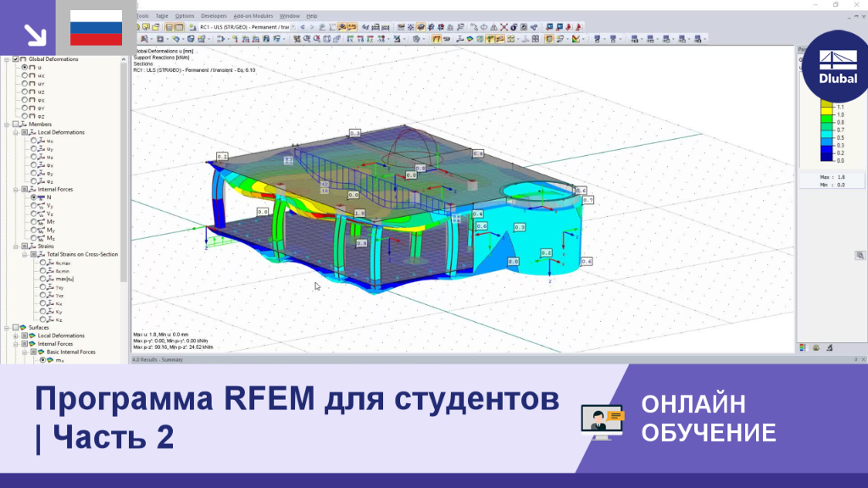The image size is (868, 488).
Task: Click the zoom magnifier icon beside color legend
Action: click(x=860, y=256)
